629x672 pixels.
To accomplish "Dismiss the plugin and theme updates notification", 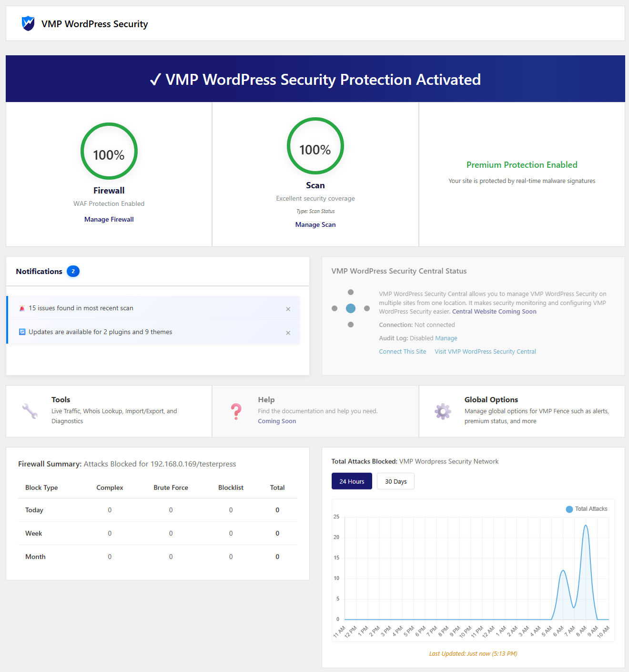I will (288, 333).
